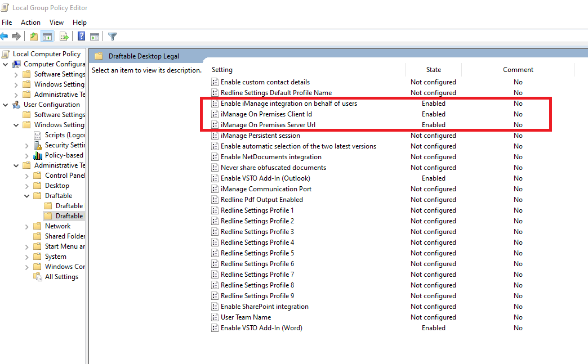The height and width of the screenshot is (364, 588).
Task: Select the Shared Folders tree item
Action: (65, 236)
